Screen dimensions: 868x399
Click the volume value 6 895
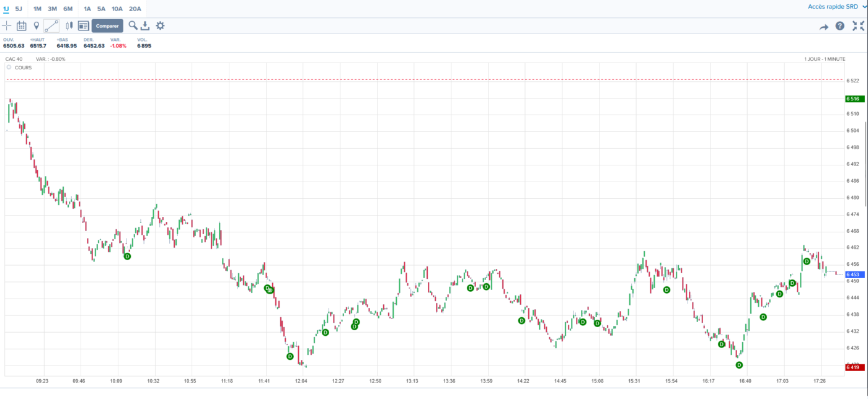point(144,46)
